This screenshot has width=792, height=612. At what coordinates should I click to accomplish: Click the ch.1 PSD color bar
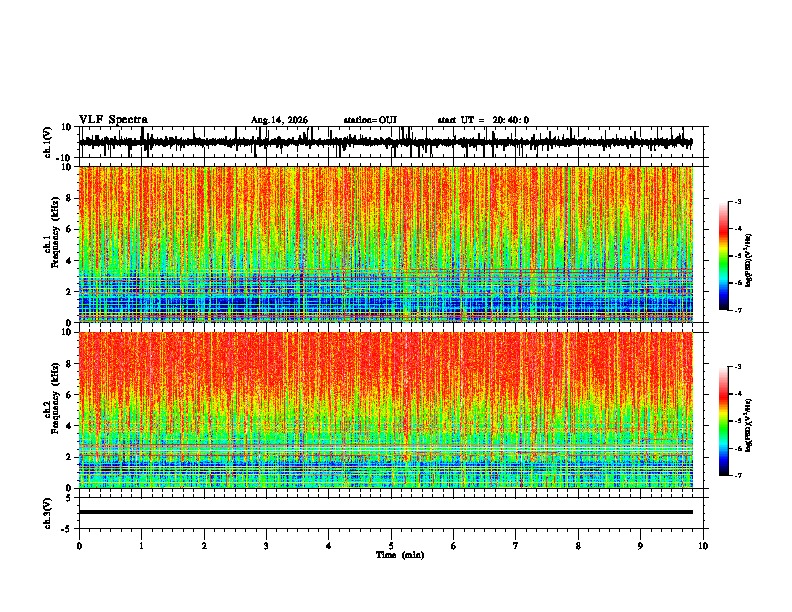pos(723,256)
